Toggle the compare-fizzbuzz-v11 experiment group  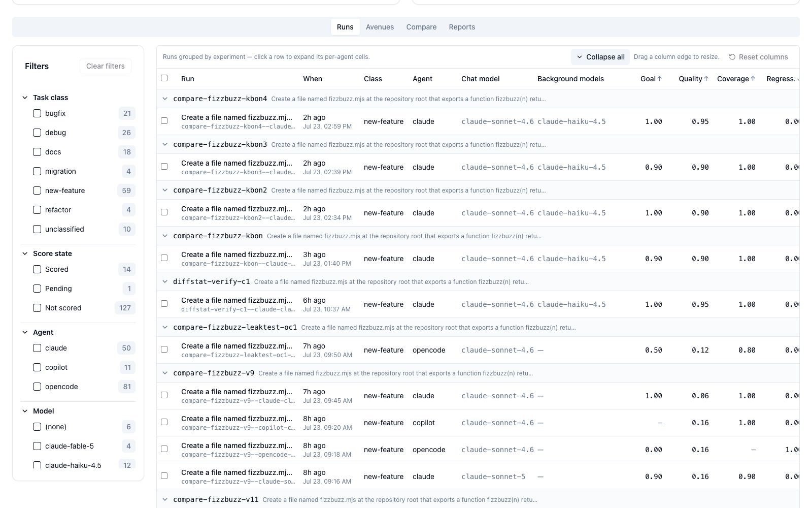coord(164,499)
